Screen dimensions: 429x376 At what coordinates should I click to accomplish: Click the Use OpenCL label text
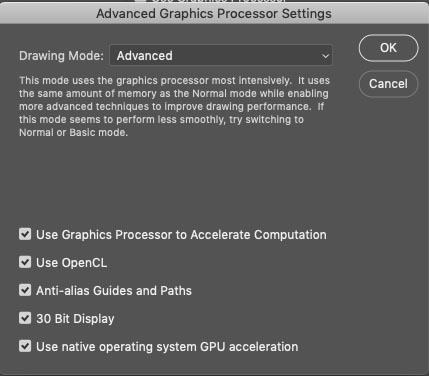[72, 263]
